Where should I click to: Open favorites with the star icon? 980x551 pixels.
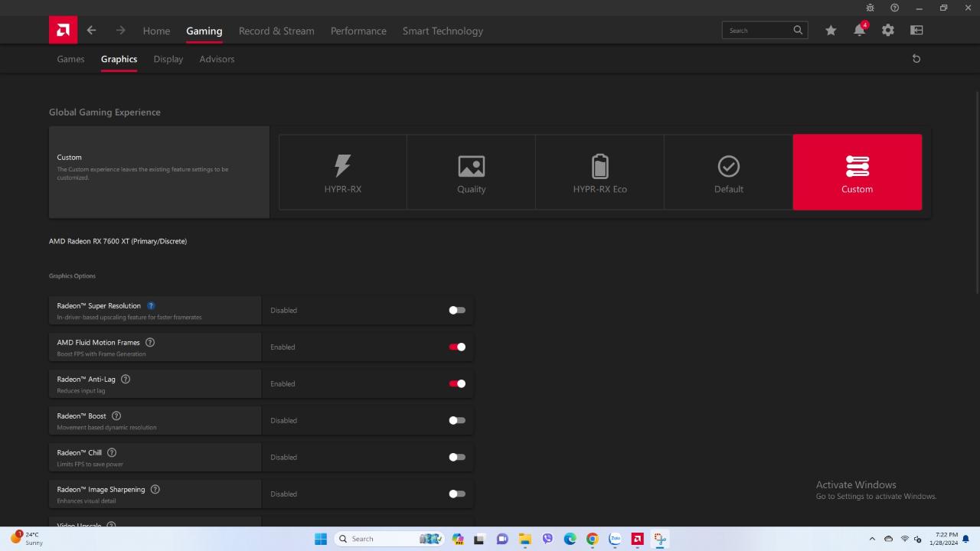tap(831, 31)
